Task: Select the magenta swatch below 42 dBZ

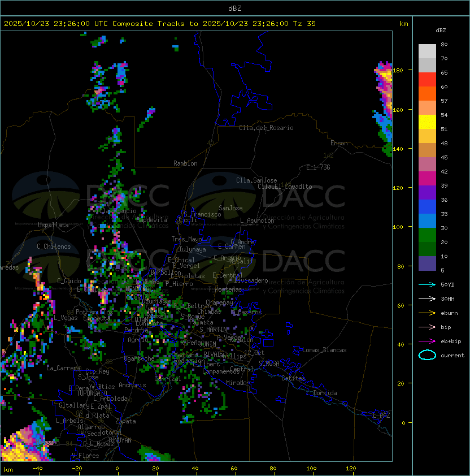Action: (427, 179)
